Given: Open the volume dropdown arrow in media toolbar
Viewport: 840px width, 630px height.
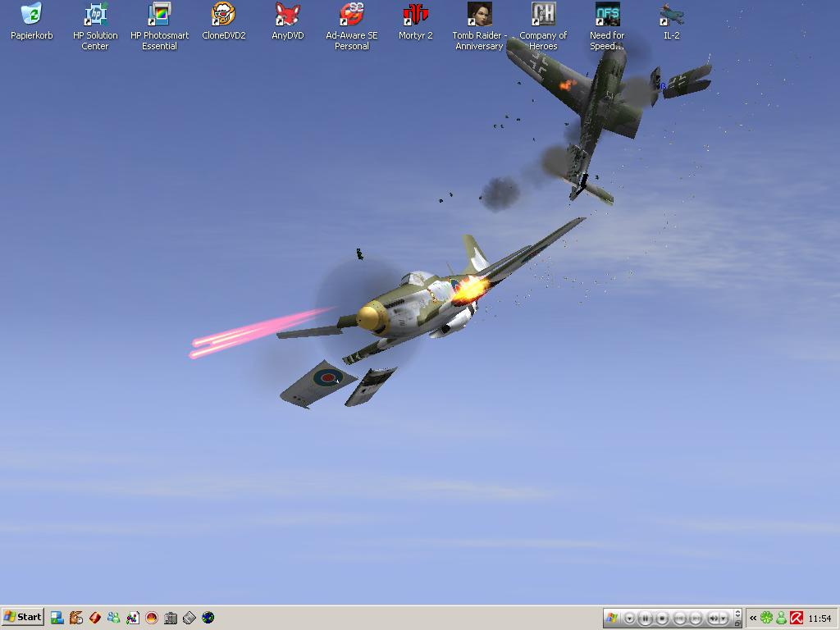Looking at the screenshot, I should 724,619.
